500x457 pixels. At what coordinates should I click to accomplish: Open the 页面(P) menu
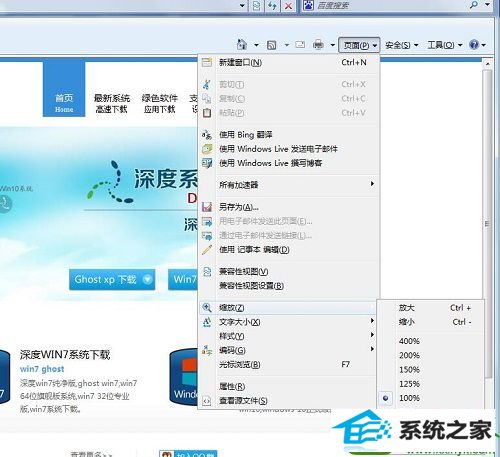point(359,45)
